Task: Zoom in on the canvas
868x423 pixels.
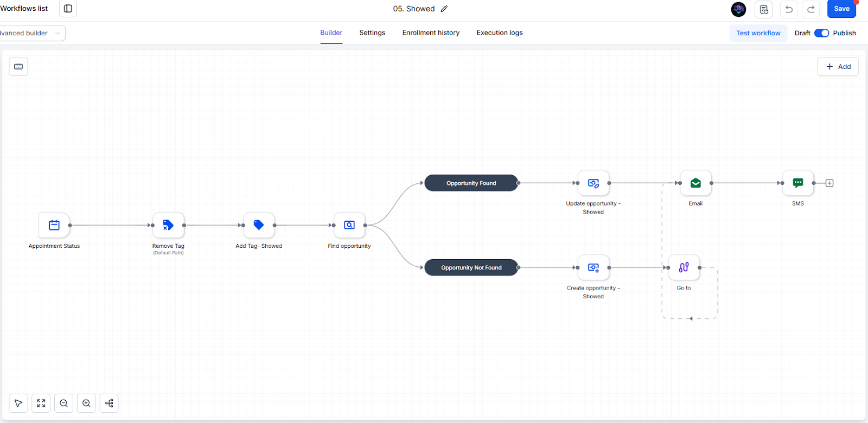Action: pyautogui.click(x=87, y=403)
